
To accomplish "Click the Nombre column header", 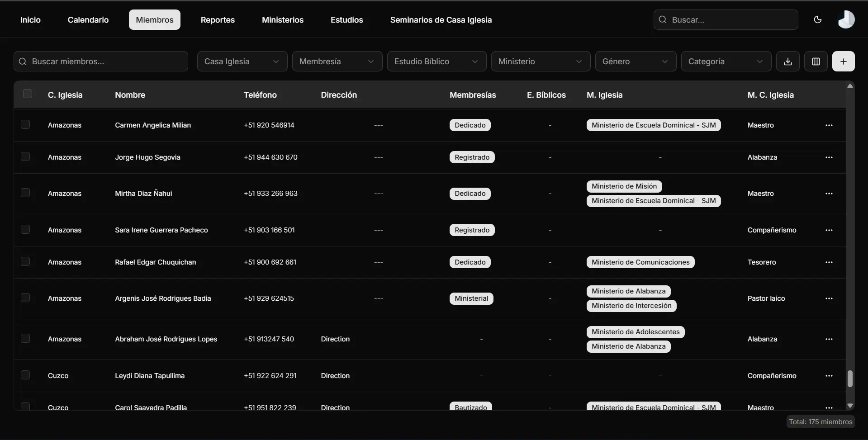I will [x=130, y=95].
